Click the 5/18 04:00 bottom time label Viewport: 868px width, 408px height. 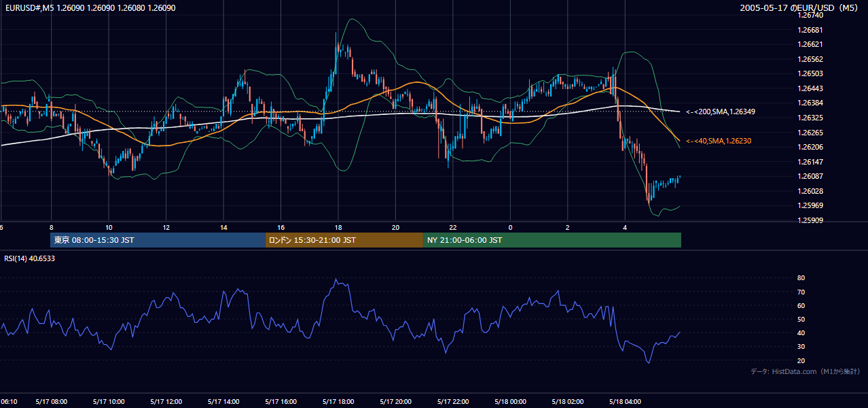tap(625, 402)
